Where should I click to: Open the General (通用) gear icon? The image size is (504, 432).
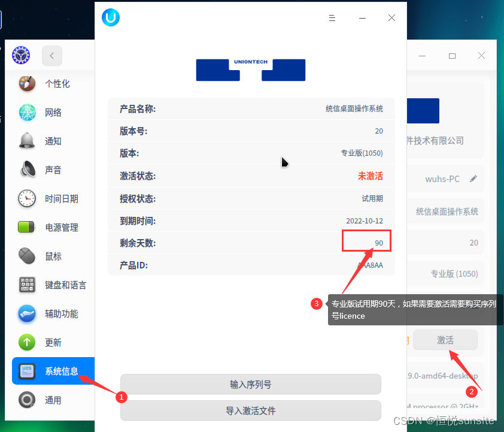pyautogui.click(x=27, y=400)
